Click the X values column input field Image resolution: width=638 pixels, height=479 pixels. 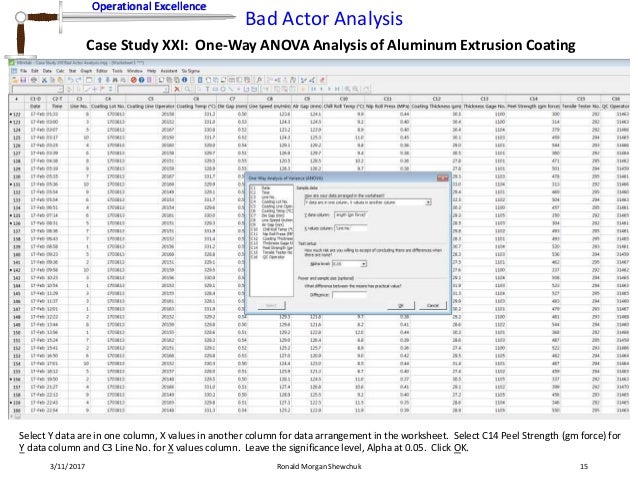coord(350,228)
